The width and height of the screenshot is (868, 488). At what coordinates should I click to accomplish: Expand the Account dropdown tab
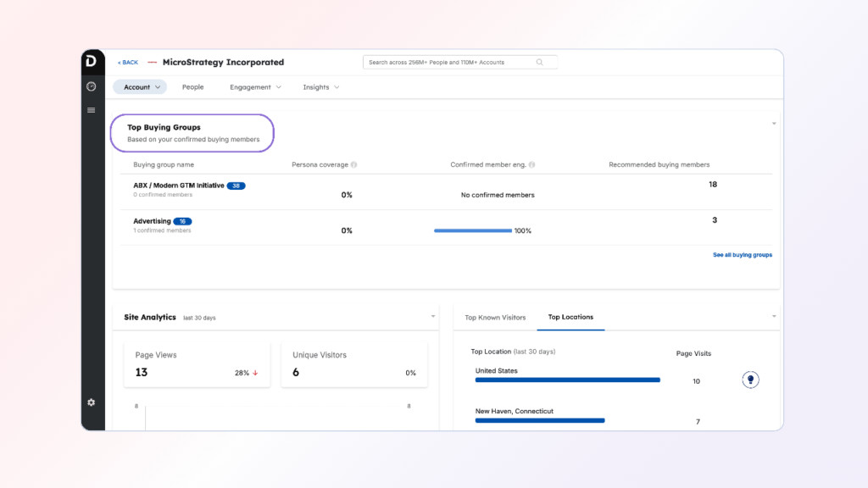(140, 87)
